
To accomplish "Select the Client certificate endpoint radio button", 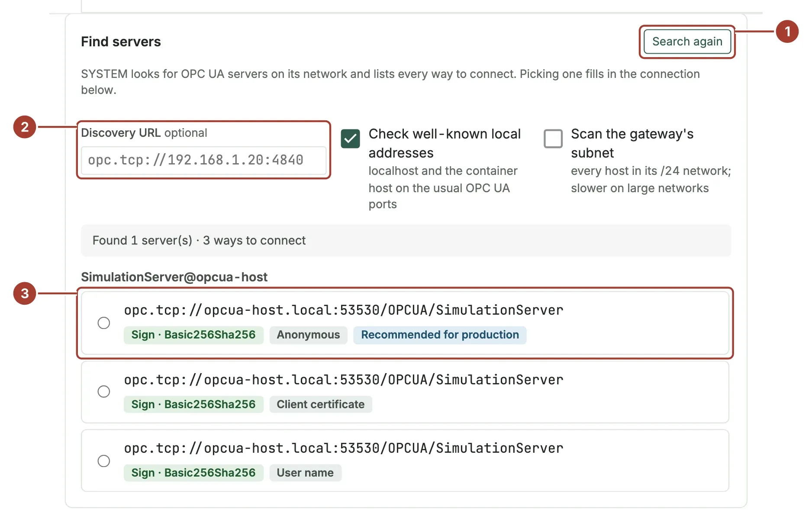I will [x=104, y=392].
